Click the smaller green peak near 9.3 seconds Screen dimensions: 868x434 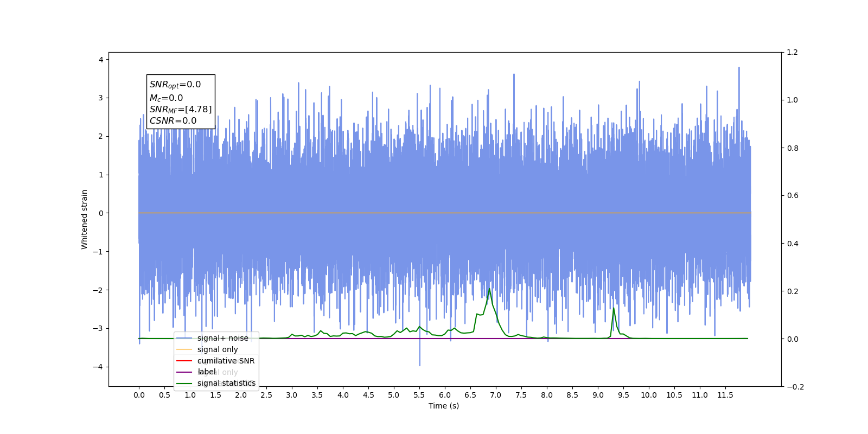point(614,309)
